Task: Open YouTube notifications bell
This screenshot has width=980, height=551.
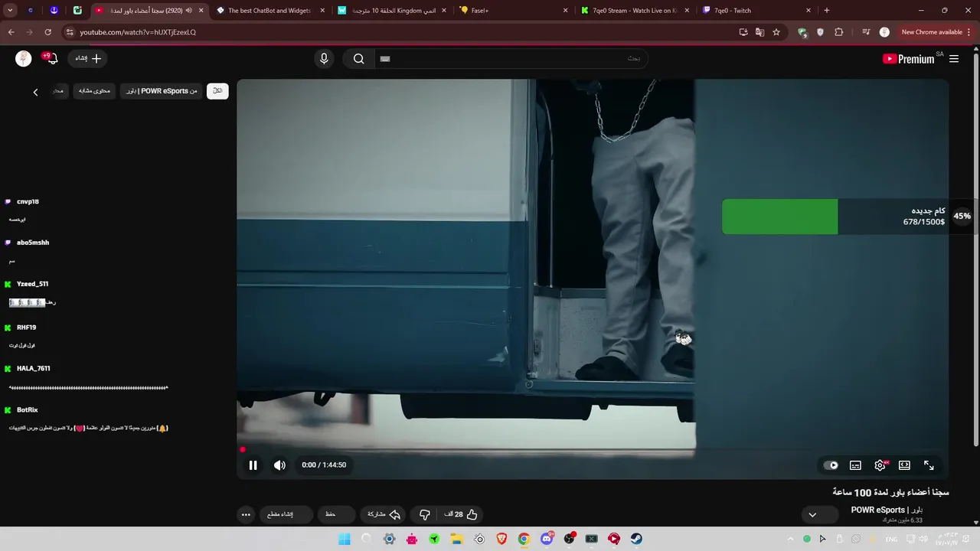Action: (51, 58)
